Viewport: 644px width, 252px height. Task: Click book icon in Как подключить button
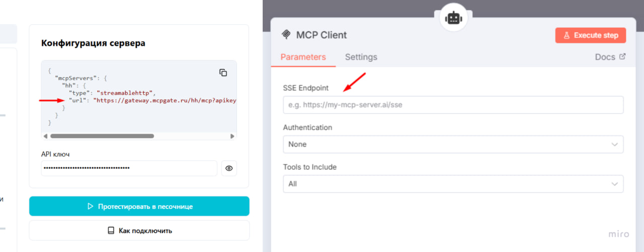click(111, 230)
